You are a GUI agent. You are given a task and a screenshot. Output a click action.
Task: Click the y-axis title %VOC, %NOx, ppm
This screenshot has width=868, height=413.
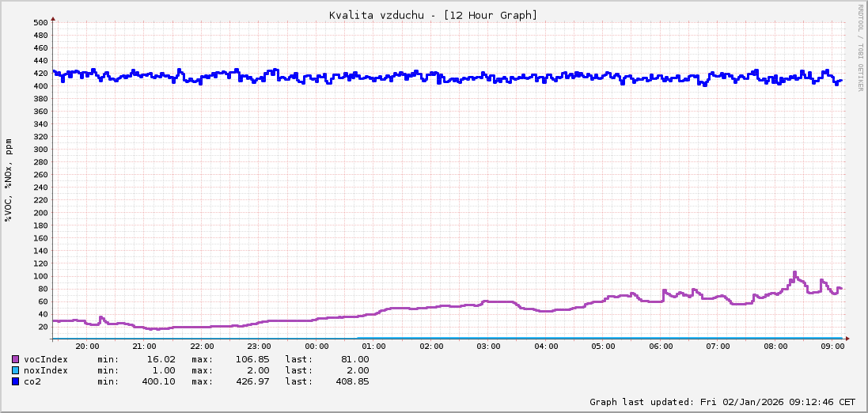click(x=9, y=180)
